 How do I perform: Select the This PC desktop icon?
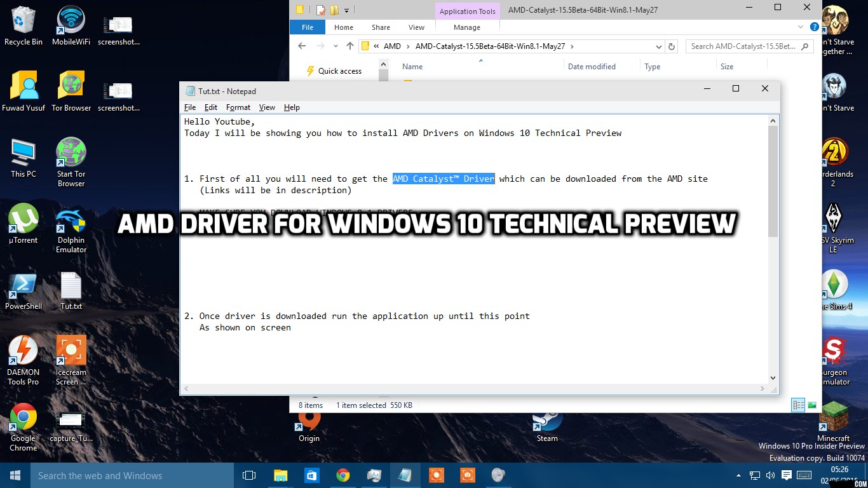pyautogui.click(x=24, y=158)
